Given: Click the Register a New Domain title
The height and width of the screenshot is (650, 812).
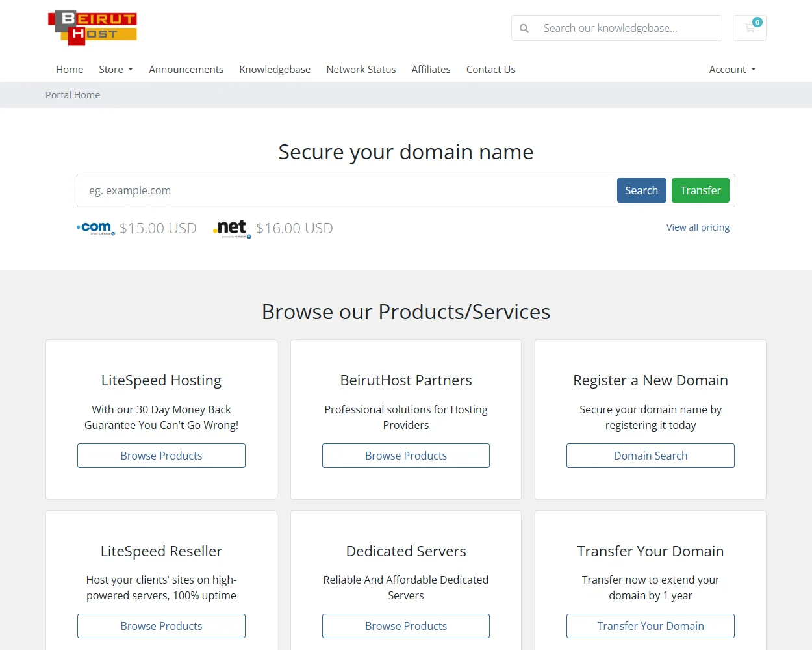Looking at the screenshot, I should (x=650, y=380).
